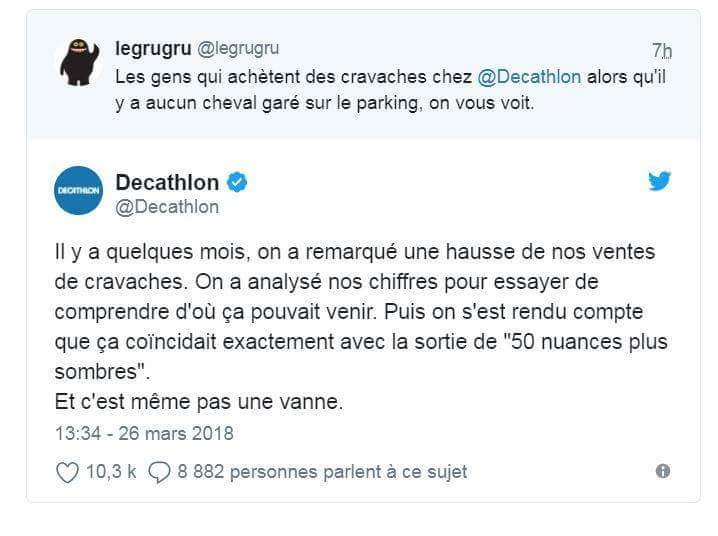This screenshot has height=536, width=718.
Task: Click the Decathlon blue logo avatar
Action: 78,190
